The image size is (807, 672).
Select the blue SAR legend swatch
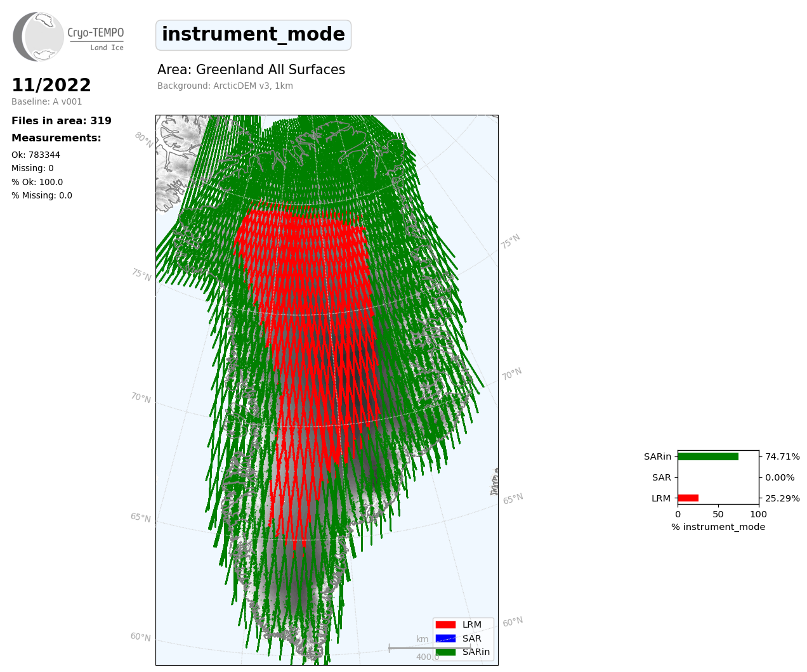(x=445, y=638)
